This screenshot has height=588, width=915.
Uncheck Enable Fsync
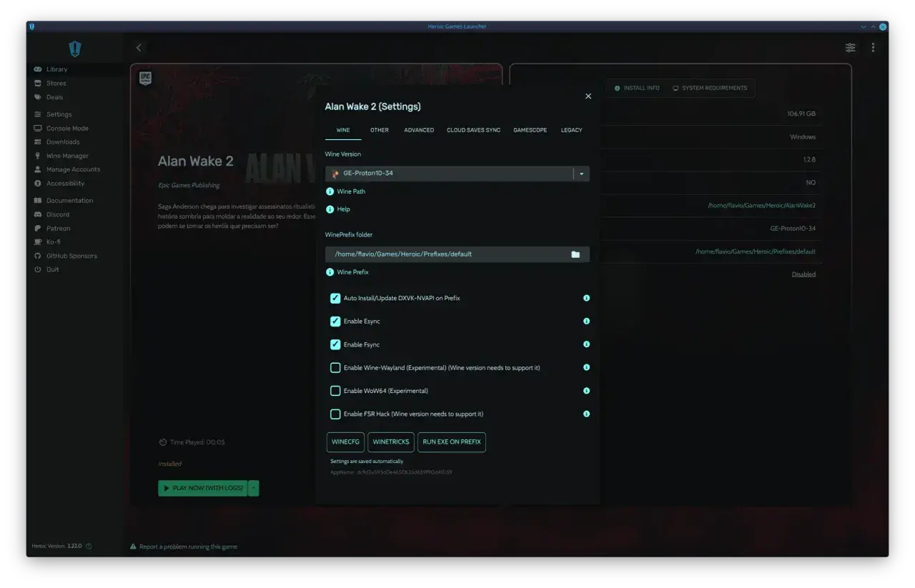coord(335,344)
